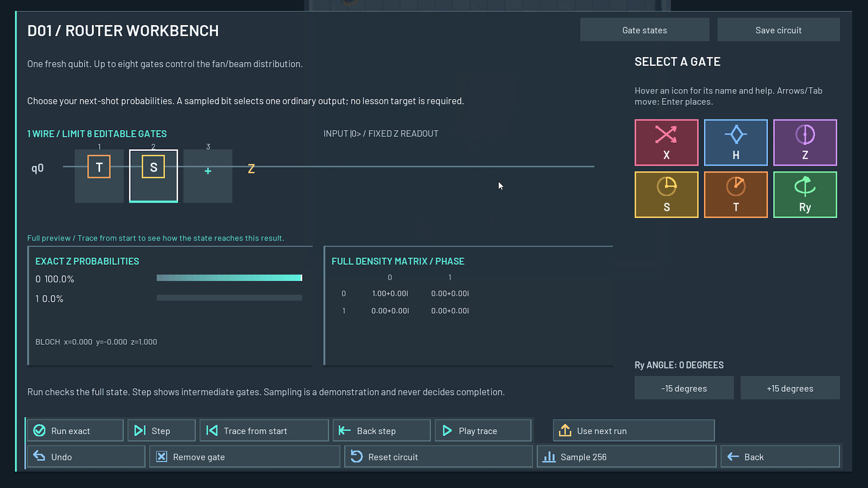Screen dimensions: 868x488
Task: Click the Z readout marker on wire
Action: (251, 169)
